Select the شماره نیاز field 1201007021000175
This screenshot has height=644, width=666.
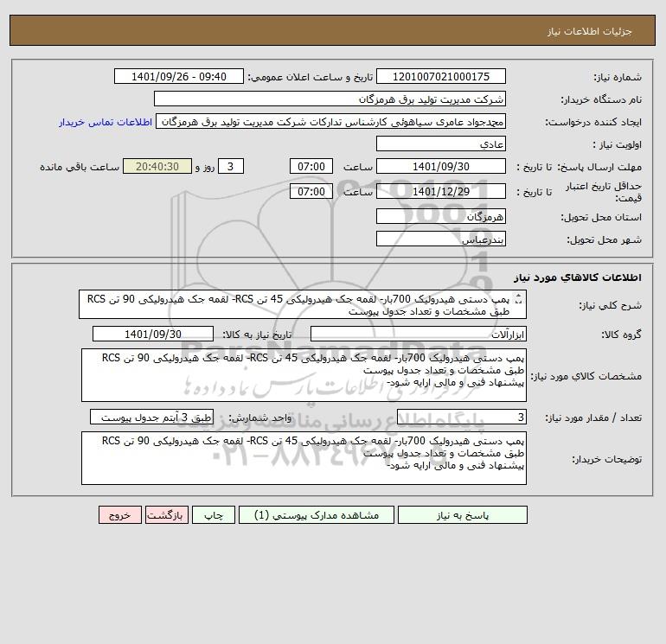point(441,76)
